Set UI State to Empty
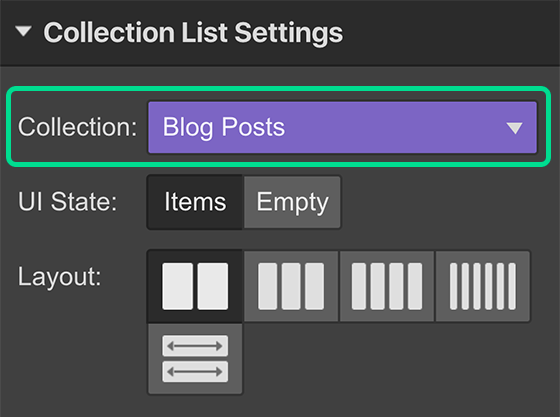Screen dimensions: 560x417 292,202
